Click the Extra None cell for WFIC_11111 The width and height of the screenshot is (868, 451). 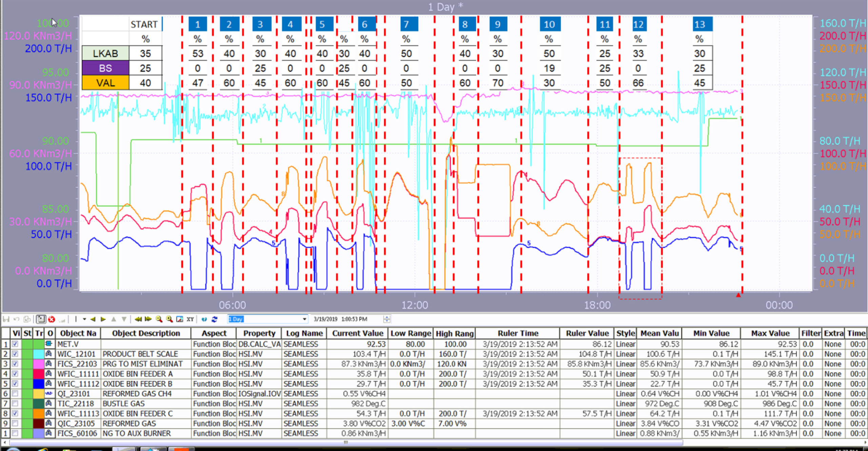(833, 374)
